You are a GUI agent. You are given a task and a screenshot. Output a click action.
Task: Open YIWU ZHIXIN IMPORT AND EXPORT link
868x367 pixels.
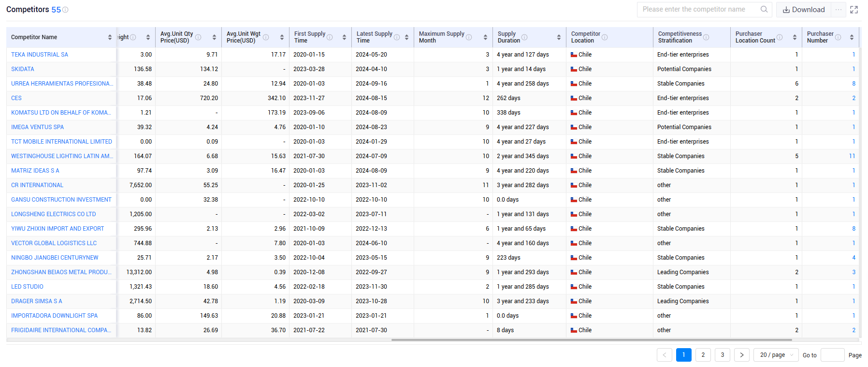point(58,229)
